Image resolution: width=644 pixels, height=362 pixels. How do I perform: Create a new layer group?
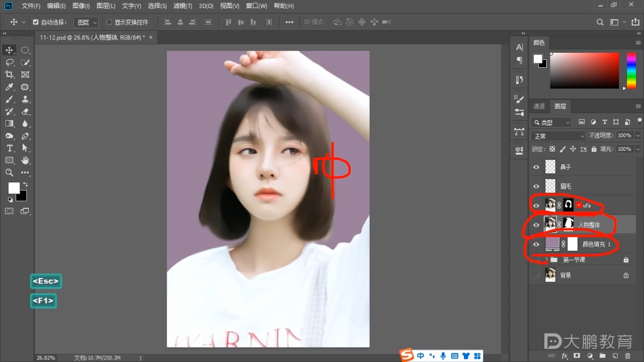pos(602,356)
